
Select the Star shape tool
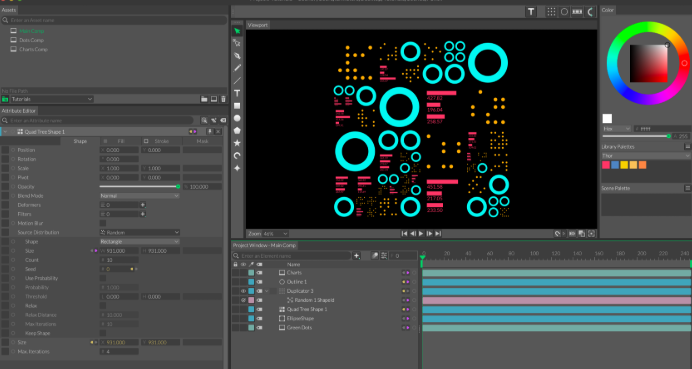(x=237, y=143)
